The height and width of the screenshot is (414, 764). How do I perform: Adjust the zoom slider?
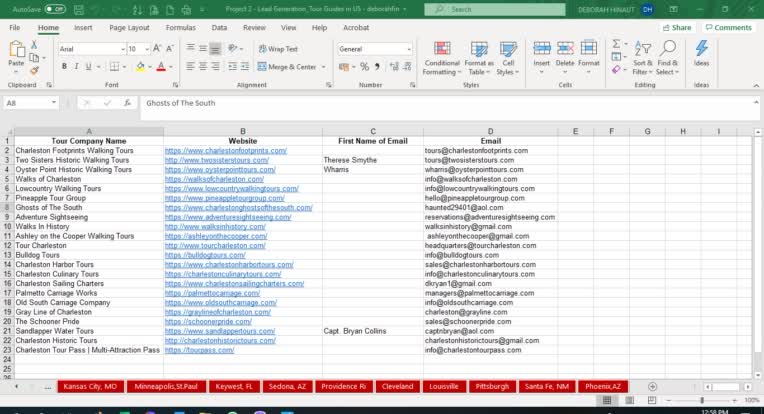702,400
